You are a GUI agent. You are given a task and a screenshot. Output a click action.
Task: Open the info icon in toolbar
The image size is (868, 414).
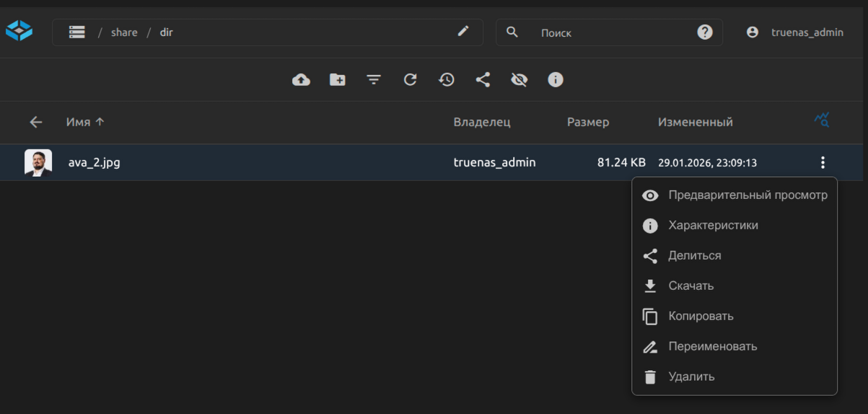(555, 80)
